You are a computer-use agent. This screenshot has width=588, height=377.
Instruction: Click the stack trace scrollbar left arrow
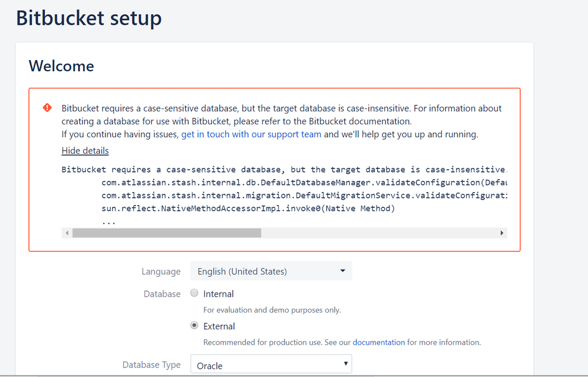coord(67,233)
